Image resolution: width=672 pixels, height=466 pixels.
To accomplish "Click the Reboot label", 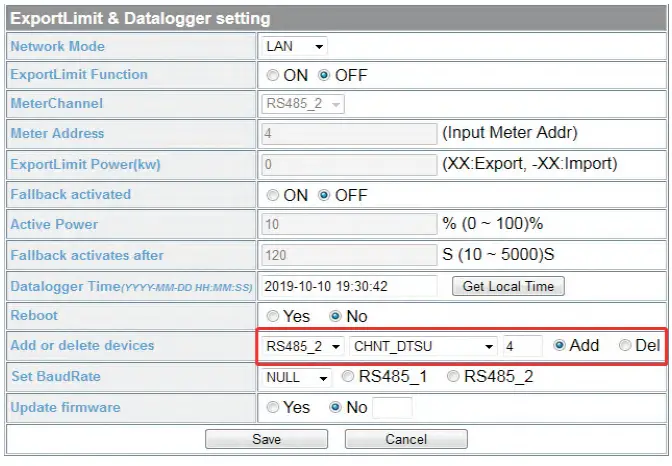I will point(34,316).
